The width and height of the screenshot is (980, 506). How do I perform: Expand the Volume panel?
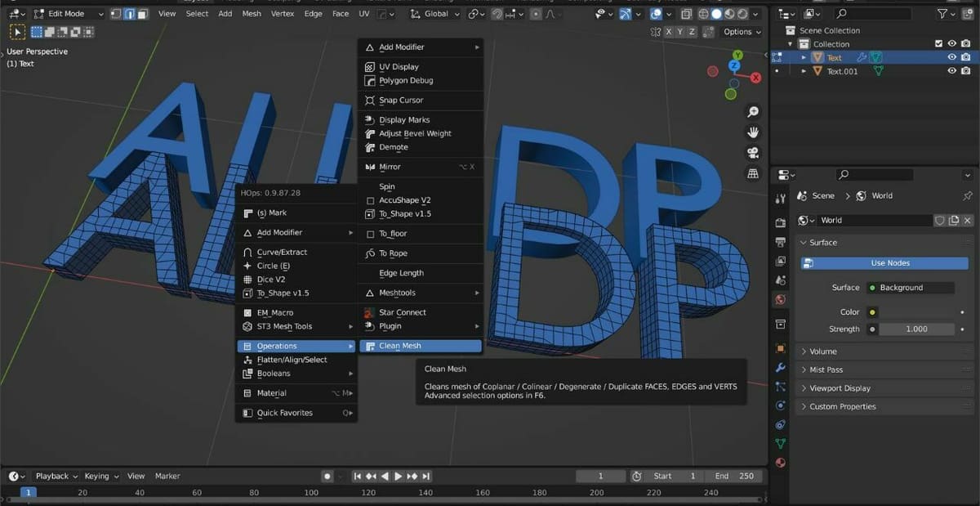[885, 352]
